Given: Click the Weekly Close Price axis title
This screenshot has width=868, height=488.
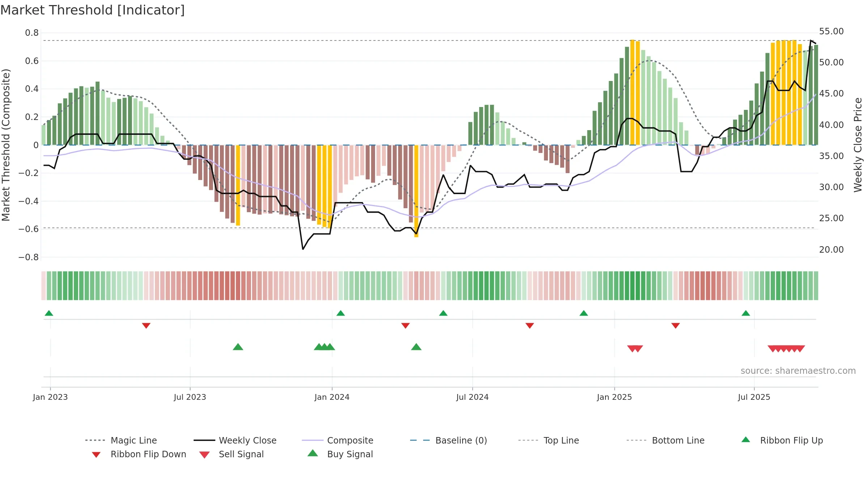Looking at the screenshot, I should coord(858,145).
